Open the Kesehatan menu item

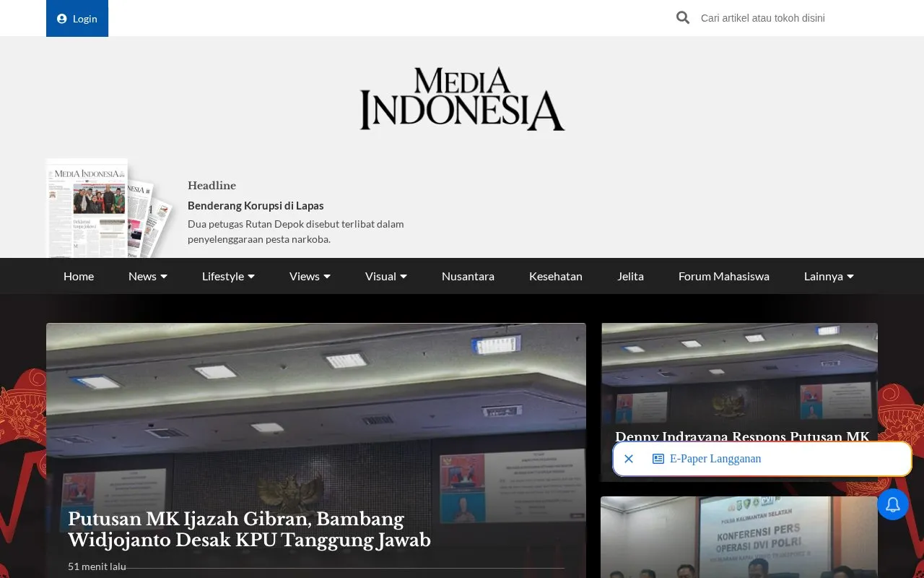click(556, 276)
